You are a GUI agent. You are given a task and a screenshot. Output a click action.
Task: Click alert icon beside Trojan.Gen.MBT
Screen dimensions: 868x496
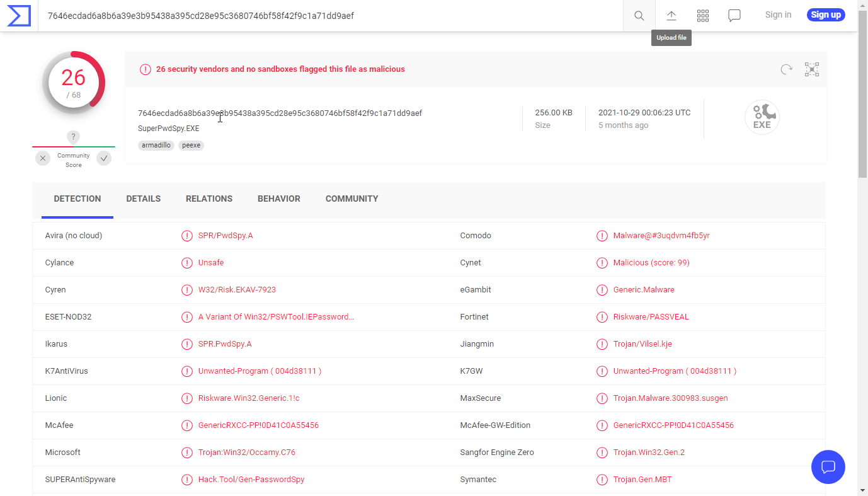coord(602,480)
